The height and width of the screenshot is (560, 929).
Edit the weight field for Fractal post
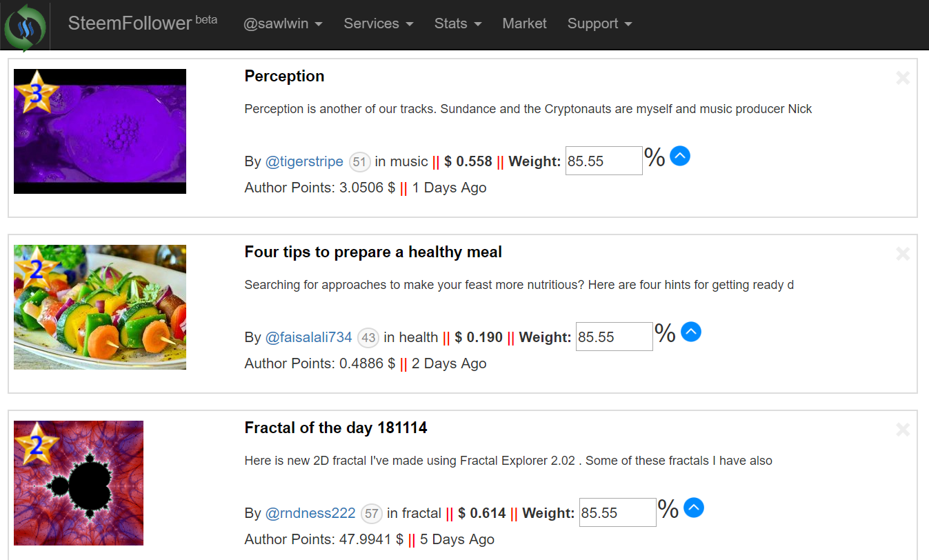[618, 512]
